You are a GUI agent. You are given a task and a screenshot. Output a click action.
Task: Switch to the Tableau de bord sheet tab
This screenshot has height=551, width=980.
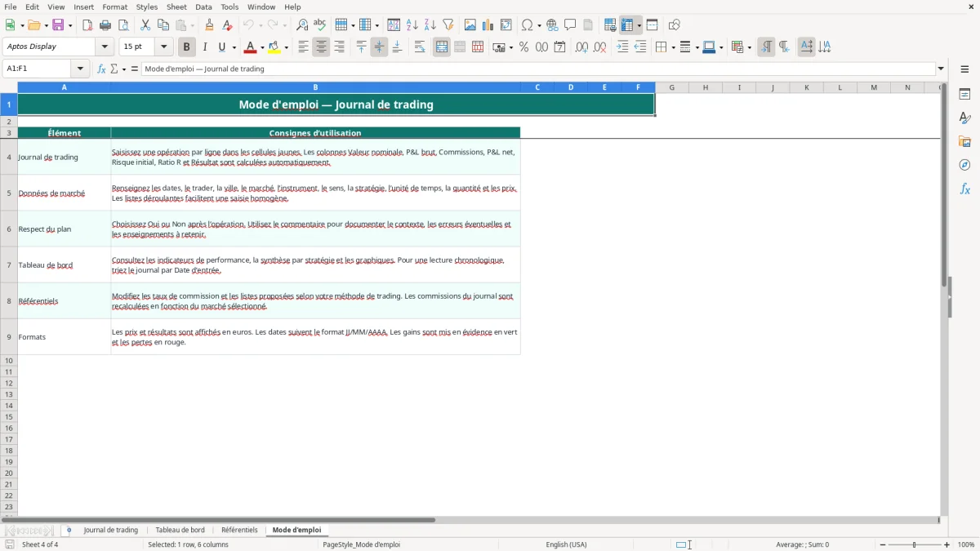[180, 531]
